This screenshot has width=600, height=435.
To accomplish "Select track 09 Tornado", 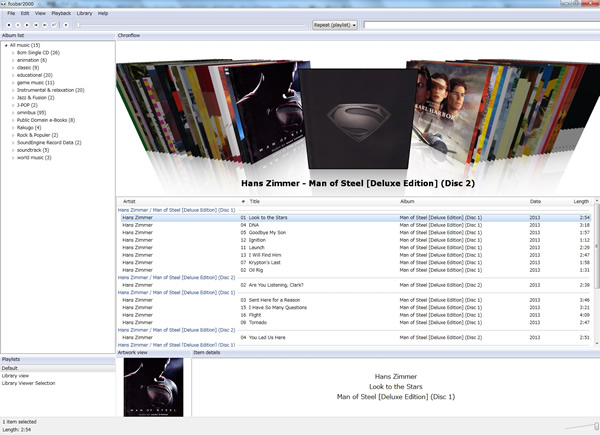I will [356, 323].
